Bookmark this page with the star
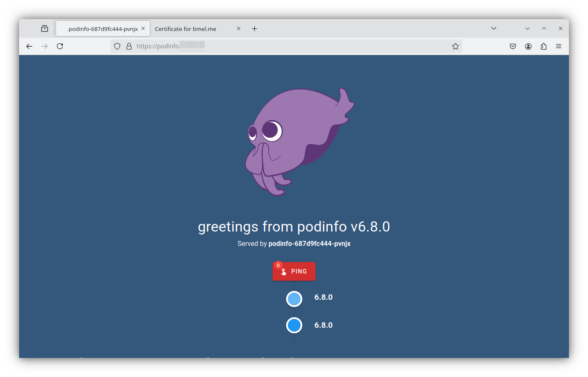Viewport: 588px width, 377px height. coord(456,46)
